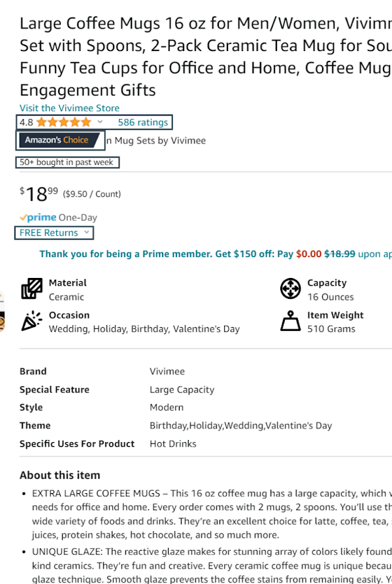Click the partial product thumbnail at left edge

pos(2,312)
